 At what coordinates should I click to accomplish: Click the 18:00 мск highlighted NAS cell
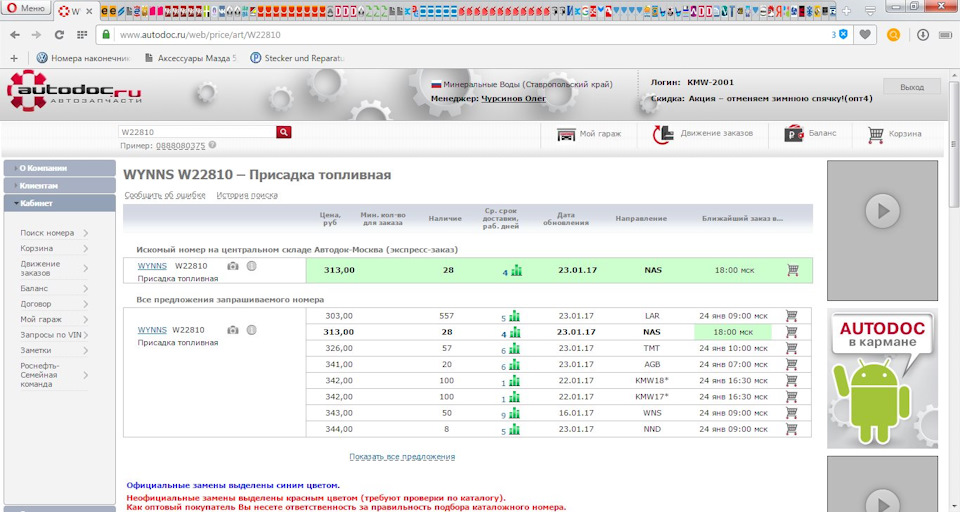(x=733, y=332)
